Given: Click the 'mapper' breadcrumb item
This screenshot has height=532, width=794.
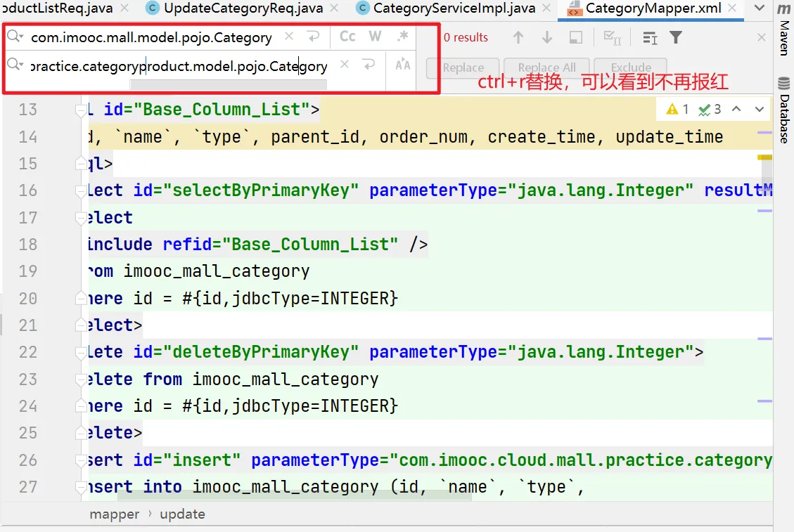Looking at the screenshot, I should point(114,514).
